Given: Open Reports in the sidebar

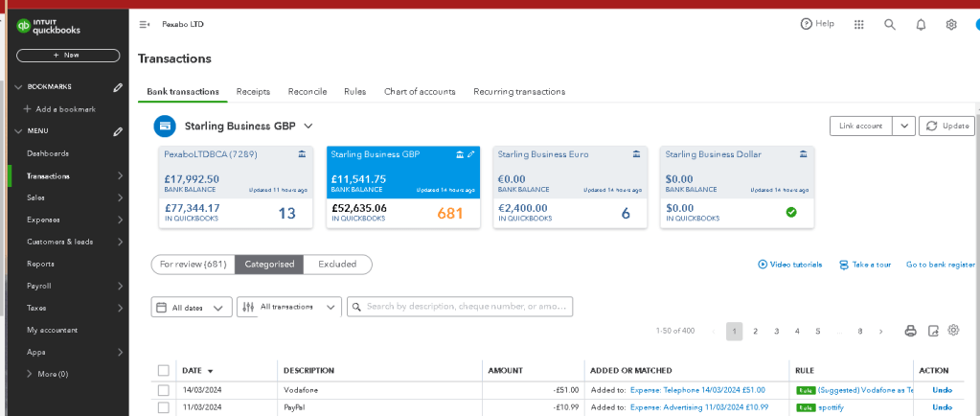Looking at the screenshot, I should (40, 264).
